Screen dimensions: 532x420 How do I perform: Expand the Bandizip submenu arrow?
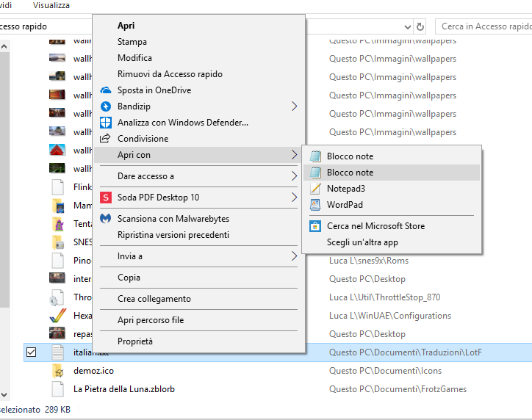pyautogui.click(x=294, y=106)
